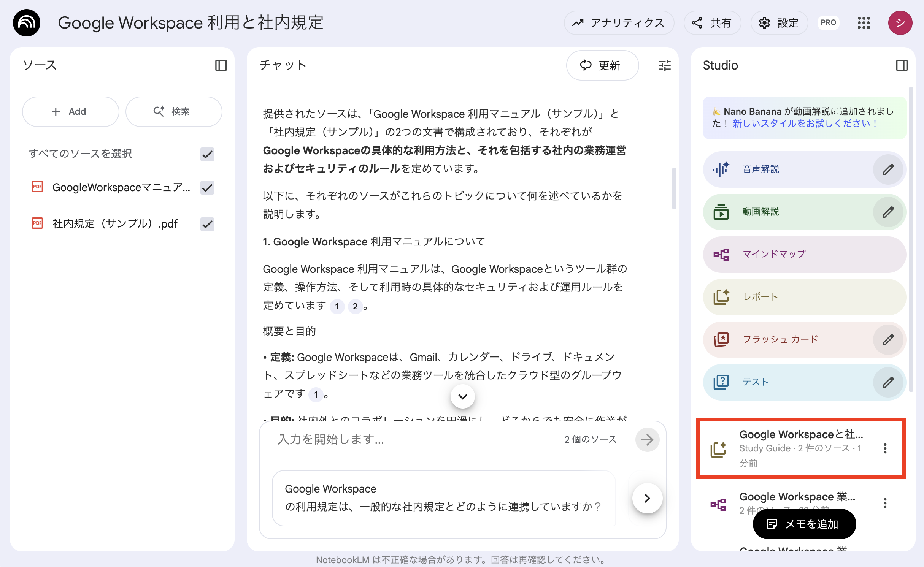Create a テスト quiz

coord(756,382)
